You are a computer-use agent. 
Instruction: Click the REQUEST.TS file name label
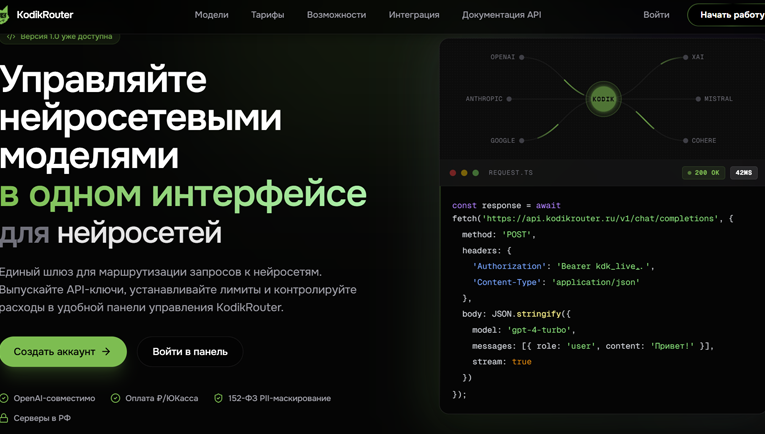click(x=510, y=173)
